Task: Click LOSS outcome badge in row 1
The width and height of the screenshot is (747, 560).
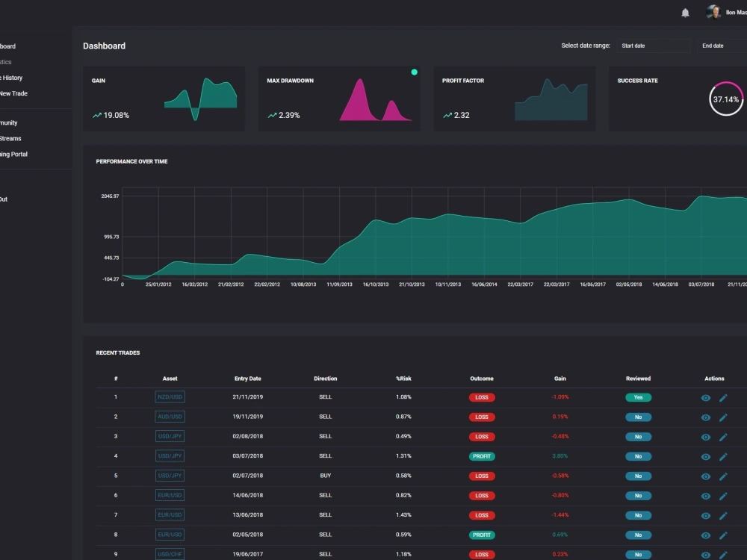Action: (482, 398)
